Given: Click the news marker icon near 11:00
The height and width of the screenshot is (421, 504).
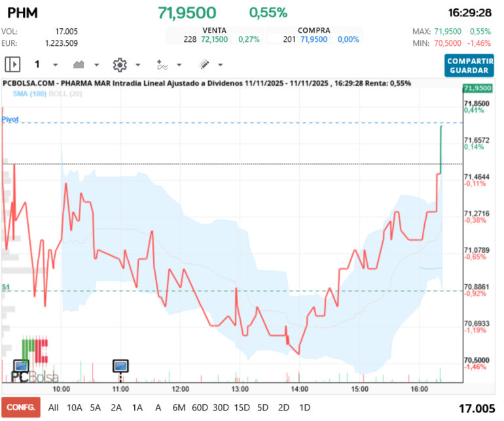Looking at the screenshot, I should pos(120,366).
